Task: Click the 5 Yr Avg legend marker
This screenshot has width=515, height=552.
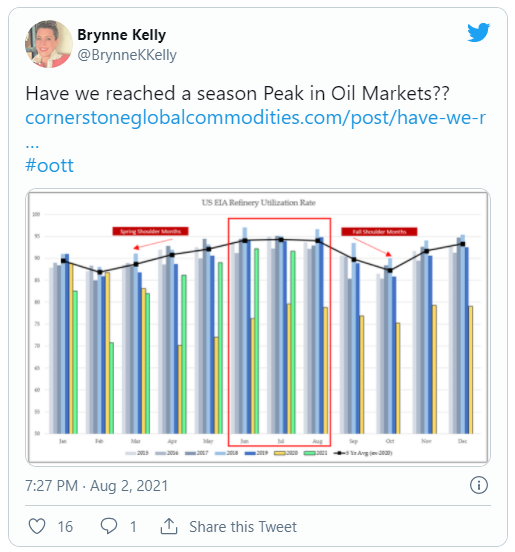Action: point(339,453)
